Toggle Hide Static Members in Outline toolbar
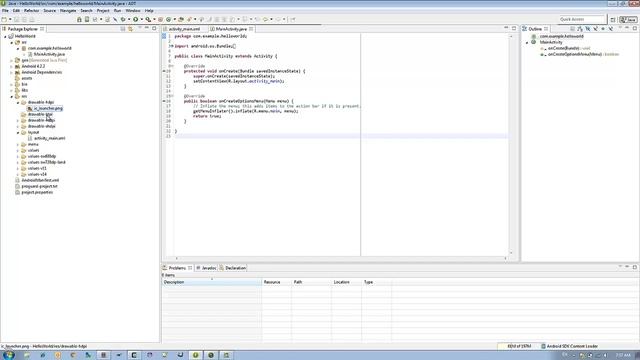The height and width of the screenshot is (360, 640). [x=596, y=29]
